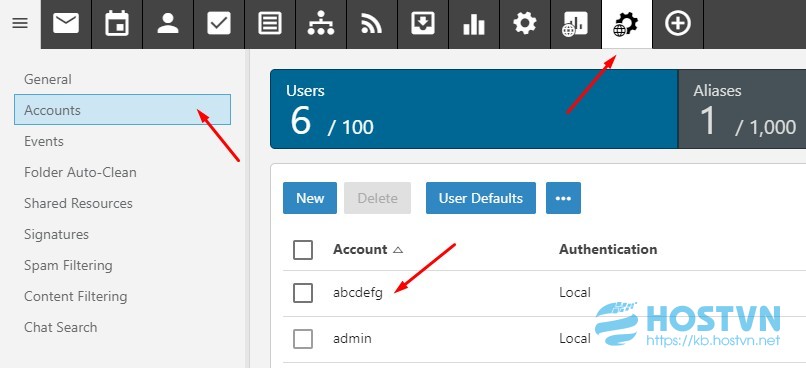This screenshot has width=806, height=368.
Task: Switch to the Aliases tab card
Action: pyautogui.click(x=742, y=109)
